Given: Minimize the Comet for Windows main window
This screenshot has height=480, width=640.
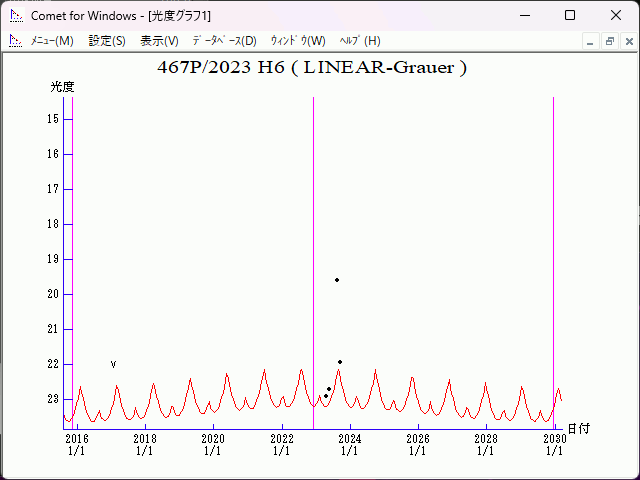Looking at the screenshot, I should (524, 15).
